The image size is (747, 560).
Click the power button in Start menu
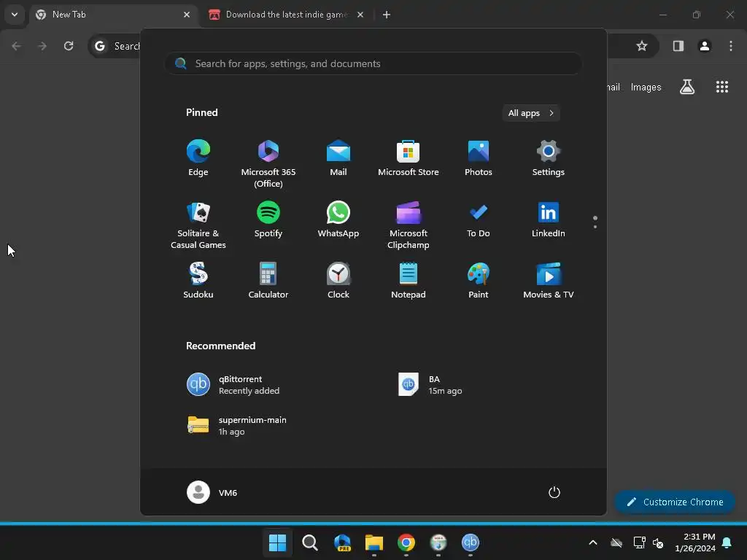554,492
